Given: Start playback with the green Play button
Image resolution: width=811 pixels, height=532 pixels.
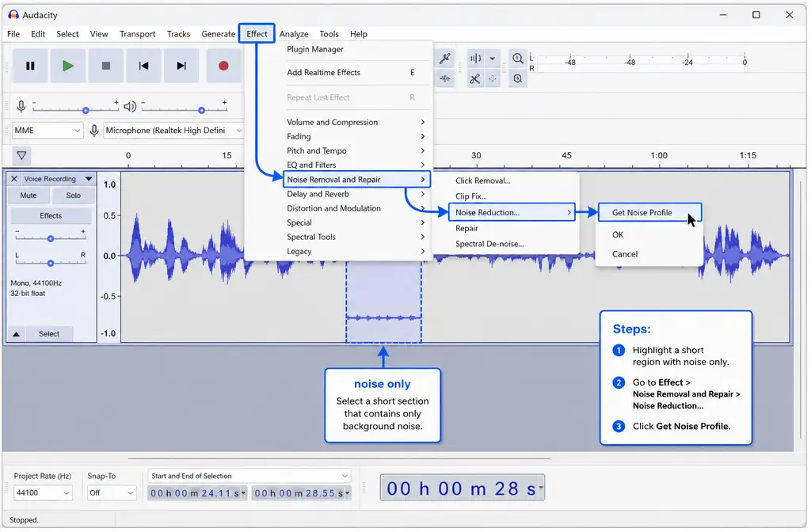Looking at the screenshot, I should (68, 66).
